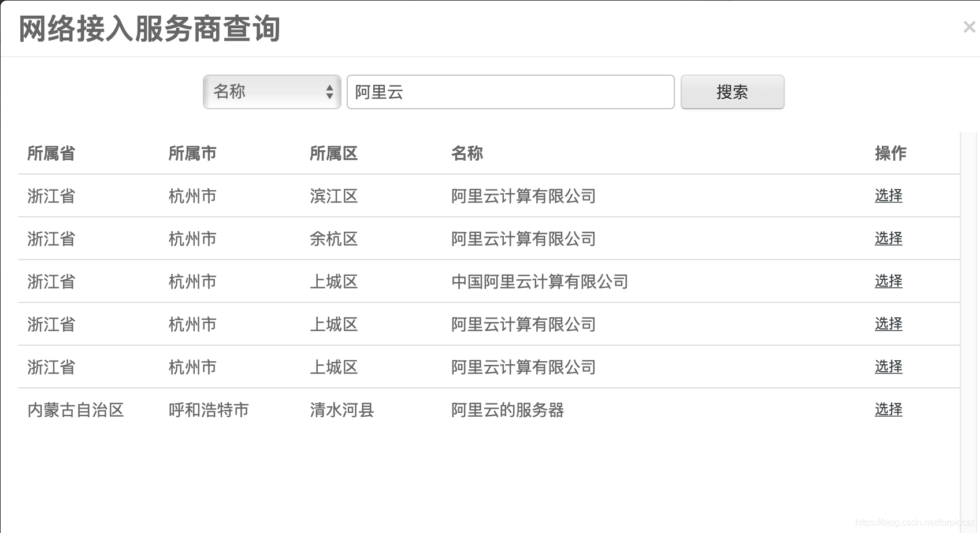Click 浙江省 in the 滨江区 row
This screenshot has height=533, width=980.
pos(51,196)
